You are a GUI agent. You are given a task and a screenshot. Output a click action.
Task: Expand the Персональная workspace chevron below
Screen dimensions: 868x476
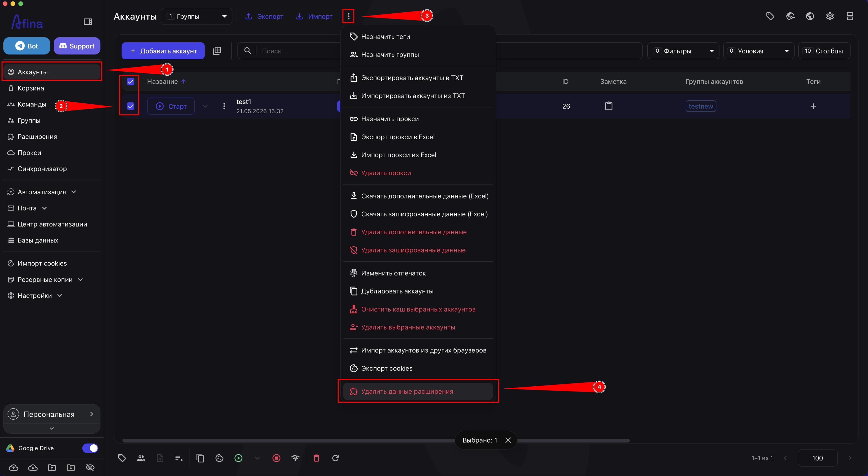52,428
